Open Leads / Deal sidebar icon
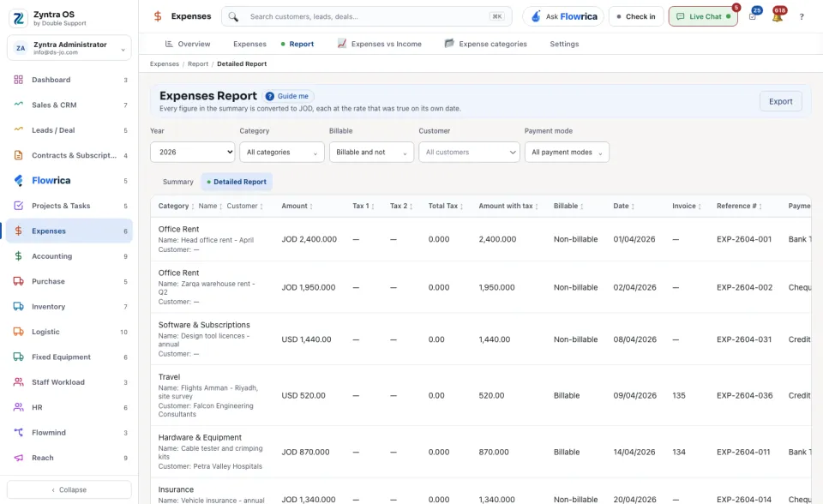The image size is (823, 504). point(18,130)
